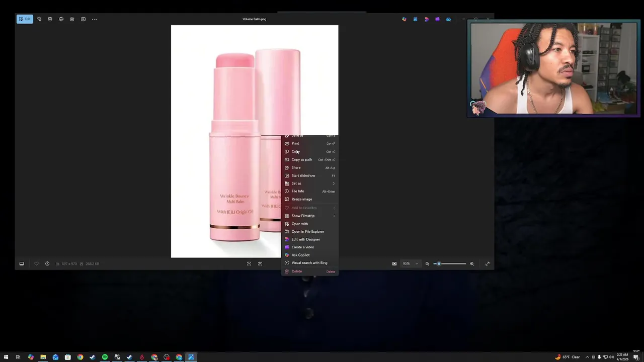The image size is (644, 362).
Task: Toggle the filmstrip icon in status bar
Action: [x=22, y=263]
